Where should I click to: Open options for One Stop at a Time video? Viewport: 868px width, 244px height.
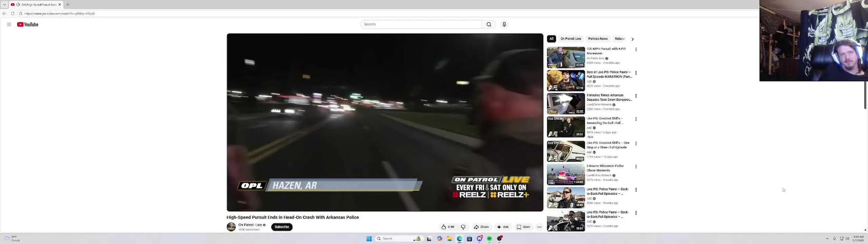click(x=636, y=143)
